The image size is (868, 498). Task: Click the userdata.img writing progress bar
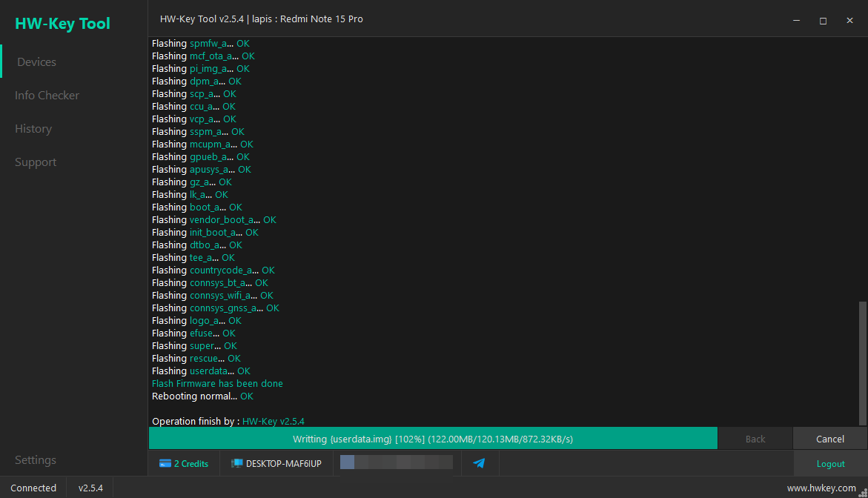(x=433, y=439)
